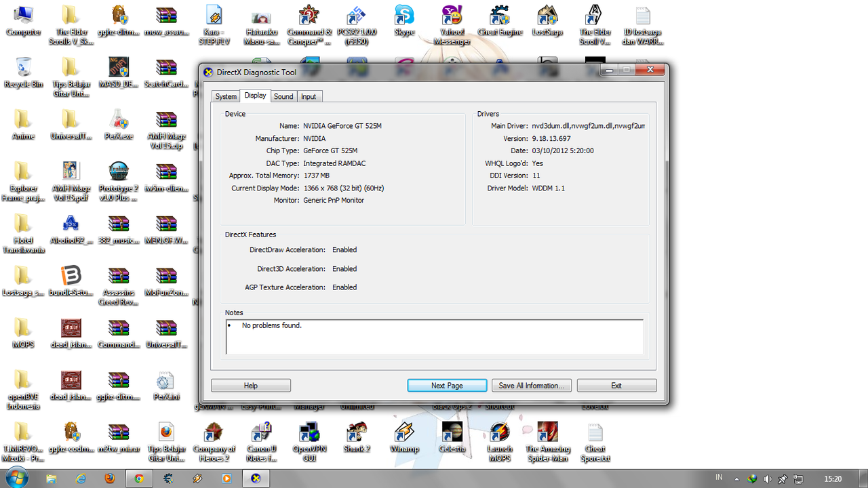Click the Help button

(251, 386)
